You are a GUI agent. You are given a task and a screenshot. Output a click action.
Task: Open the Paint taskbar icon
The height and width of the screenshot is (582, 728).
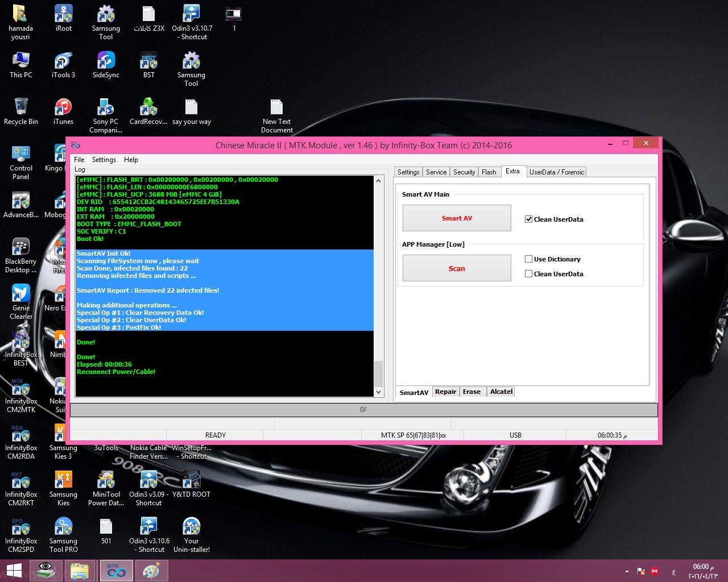pos(151,571)
